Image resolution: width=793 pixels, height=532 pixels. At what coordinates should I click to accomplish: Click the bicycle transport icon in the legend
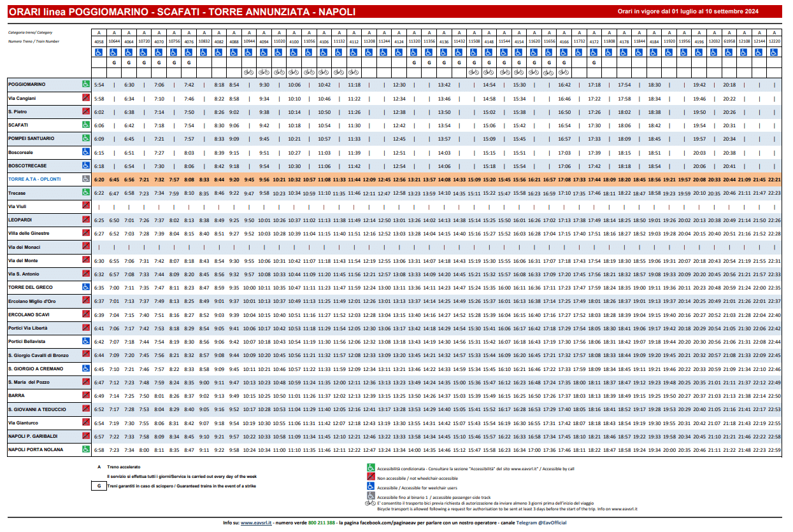pos(370,503)
